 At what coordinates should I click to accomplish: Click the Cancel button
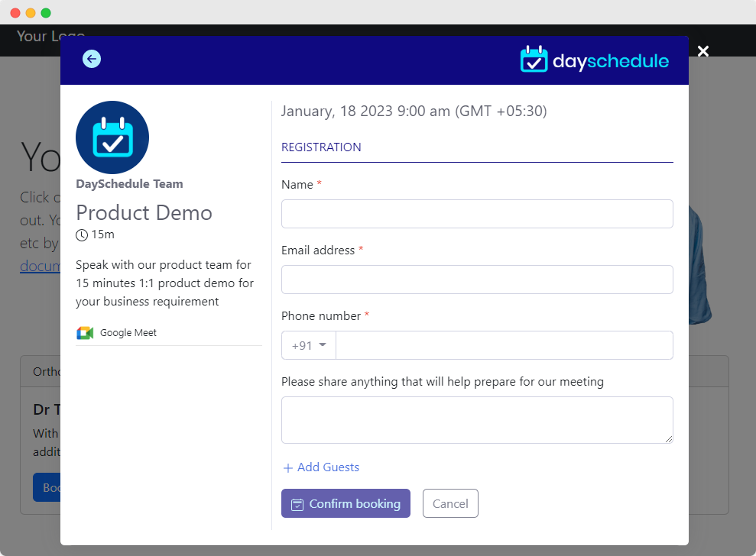(450, 503)
